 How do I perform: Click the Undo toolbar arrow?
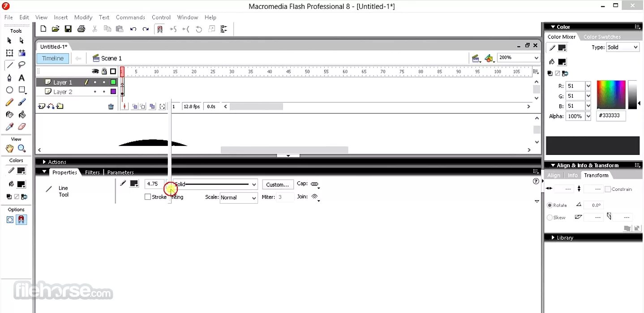pos(133,29)
